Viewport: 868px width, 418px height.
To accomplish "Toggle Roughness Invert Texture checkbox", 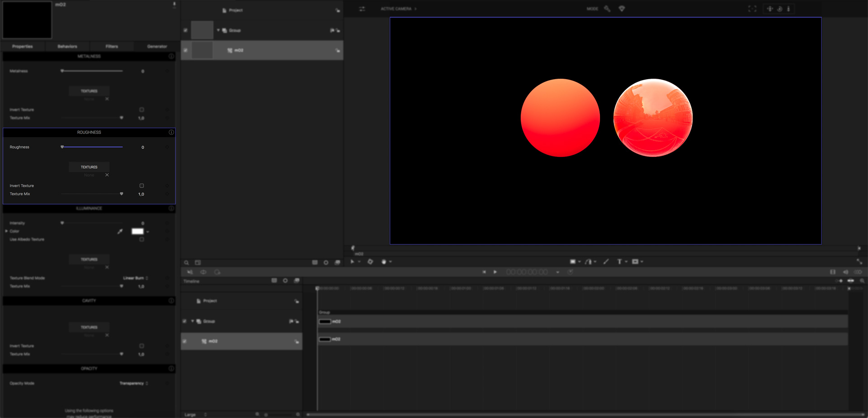I will [142, 186].
